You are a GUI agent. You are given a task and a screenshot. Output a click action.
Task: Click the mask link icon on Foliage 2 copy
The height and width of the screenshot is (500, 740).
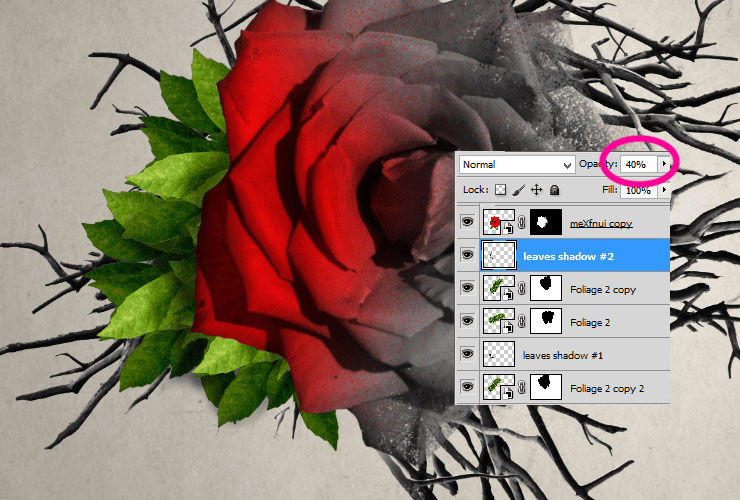[x=522, y=288]
